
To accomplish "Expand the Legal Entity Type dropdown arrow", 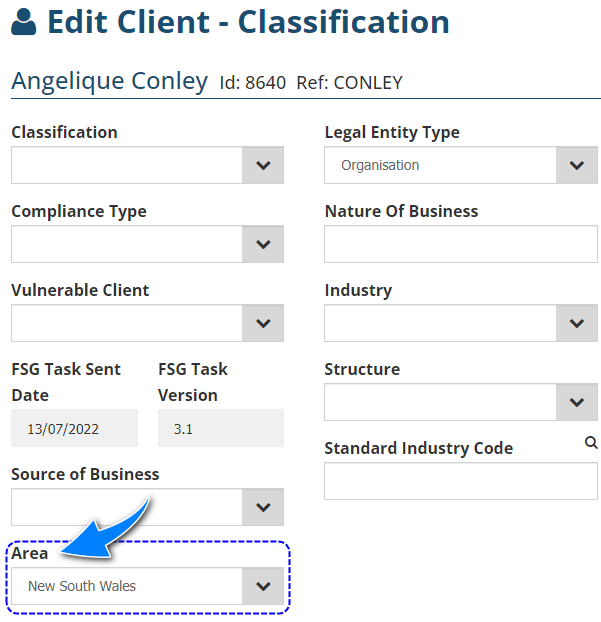I will (x=575, y=165).
